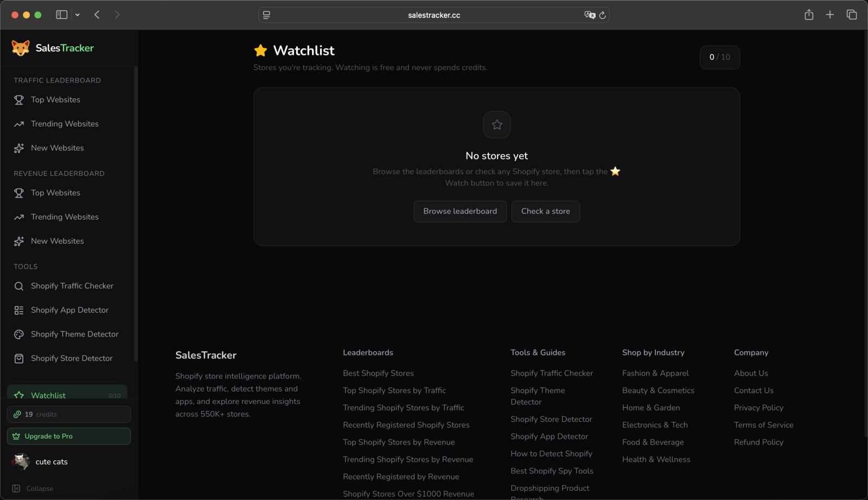Open Revenue Leaderboard New Websites sparkle icon
This screenshot has width=868, height=500.
(19, 241)
